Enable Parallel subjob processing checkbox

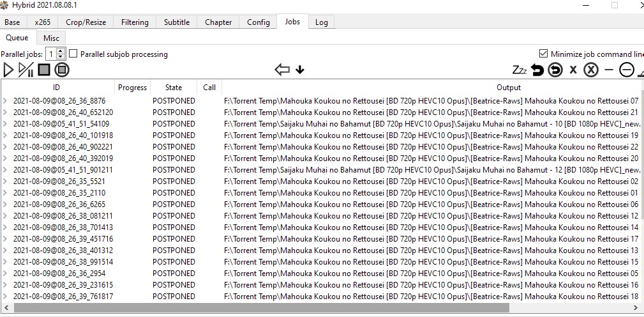73,54
